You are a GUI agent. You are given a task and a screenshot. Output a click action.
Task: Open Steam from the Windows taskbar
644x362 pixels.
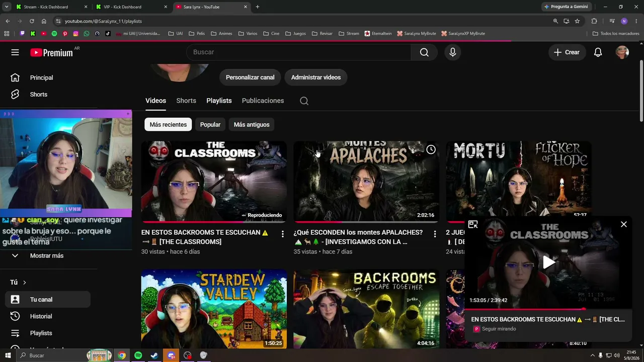[154, 355]
